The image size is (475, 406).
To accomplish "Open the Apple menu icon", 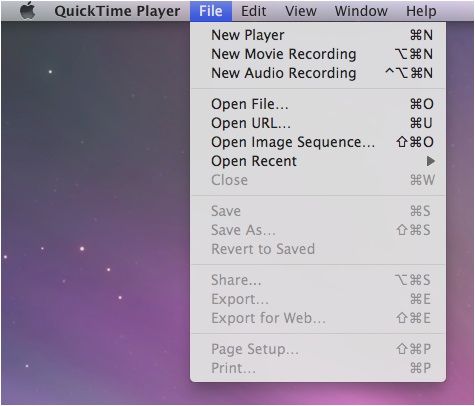I will (28, 11).
